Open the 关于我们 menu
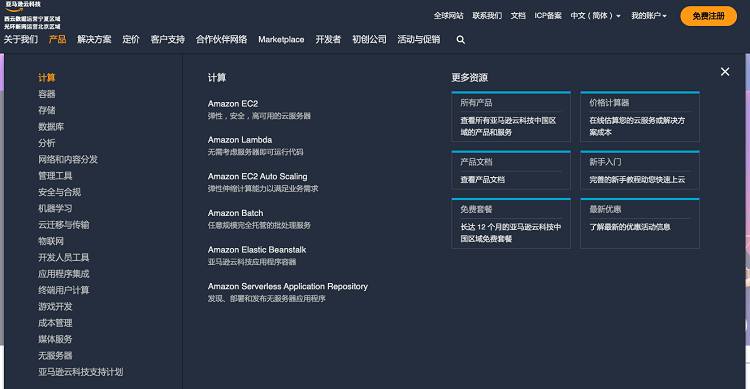The image size is (750, 389). (x=21, y=39)
